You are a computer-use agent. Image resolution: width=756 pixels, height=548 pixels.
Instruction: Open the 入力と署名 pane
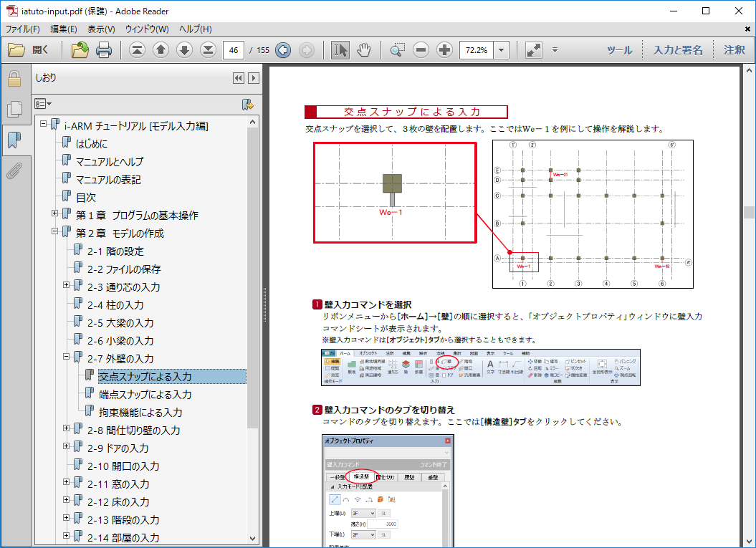click(x=677, y=50)
